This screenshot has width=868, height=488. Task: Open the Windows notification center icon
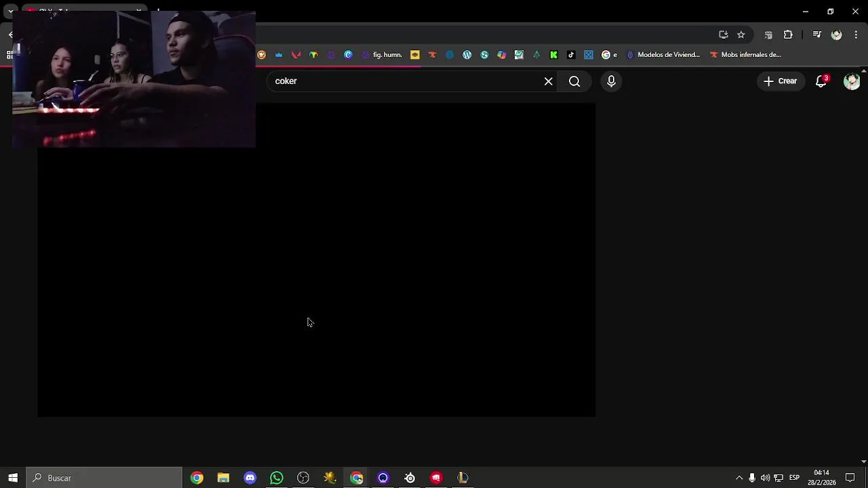click(850, 478)
